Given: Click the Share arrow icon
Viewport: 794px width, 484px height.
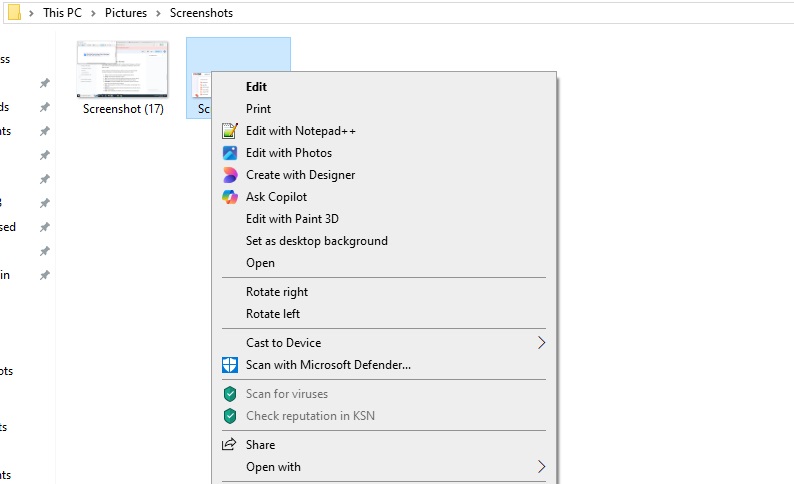Looking at the screenshot, I should tap(229, 445).
